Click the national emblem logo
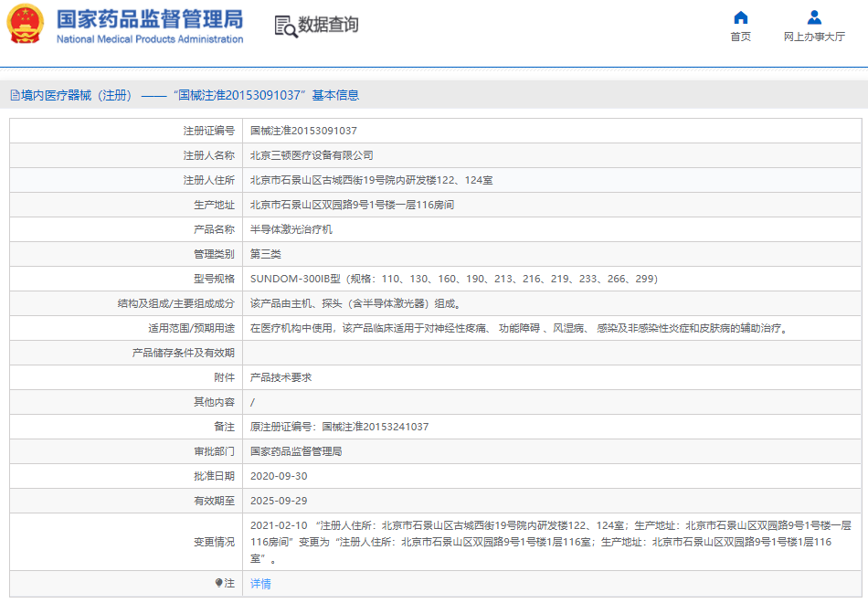Screen dimensions: 868x603 25,24
